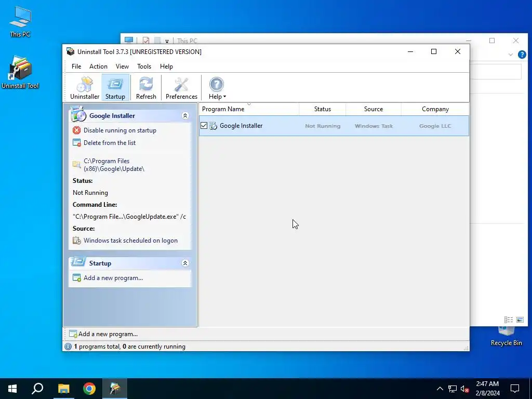The width and height of the screenshot is (532, 399).
Task: Open Preferences from the toolbar
Action: click(181, 88)
